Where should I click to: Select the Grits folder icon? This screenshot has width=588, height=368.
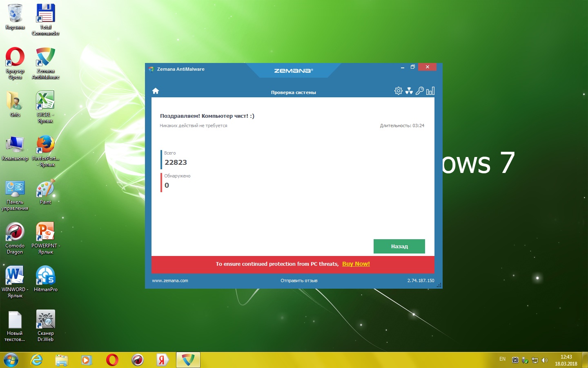[x=15, y=104]
